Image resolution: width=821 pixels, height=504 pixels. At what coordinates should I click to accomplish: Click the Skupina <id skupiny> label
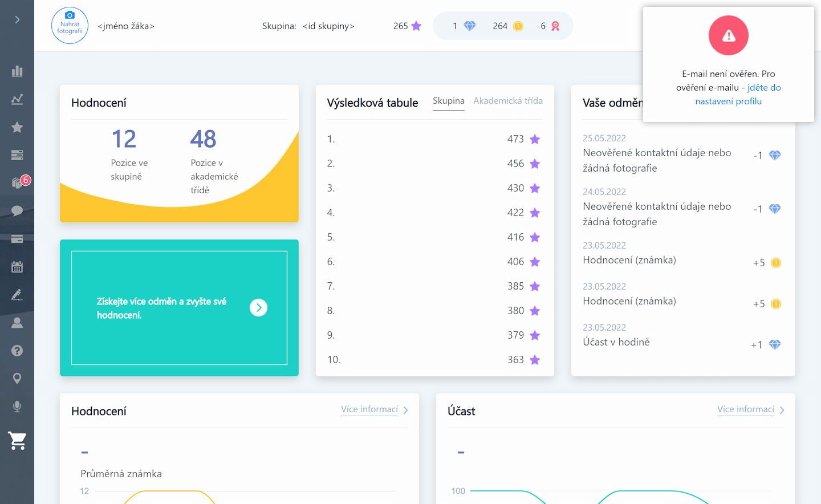pos(308,26)
